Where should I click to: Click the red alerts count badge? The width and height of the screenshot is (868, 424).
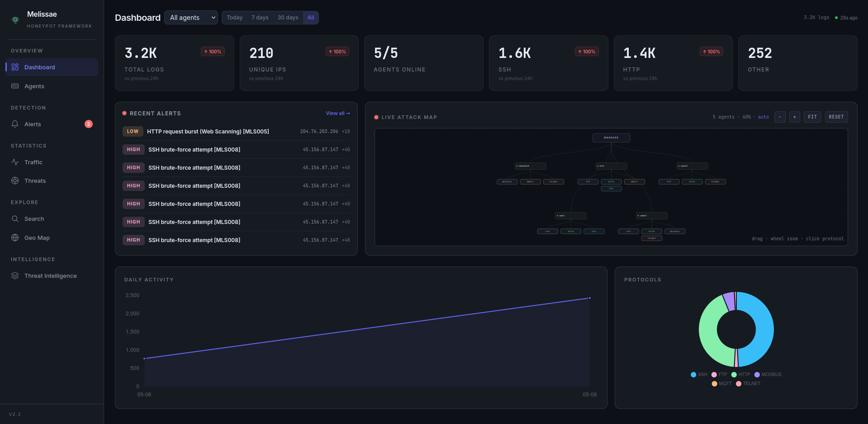coord(89,124)
